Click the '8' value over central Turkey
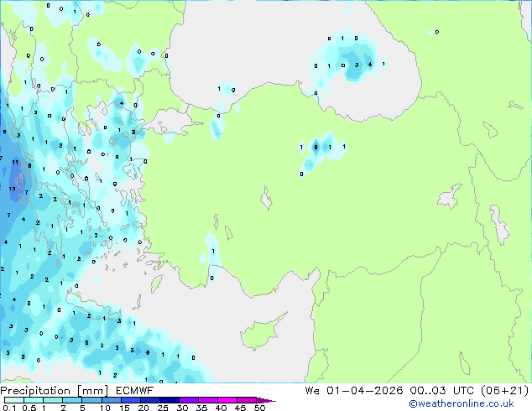532x411 pixels. point(316,147)
